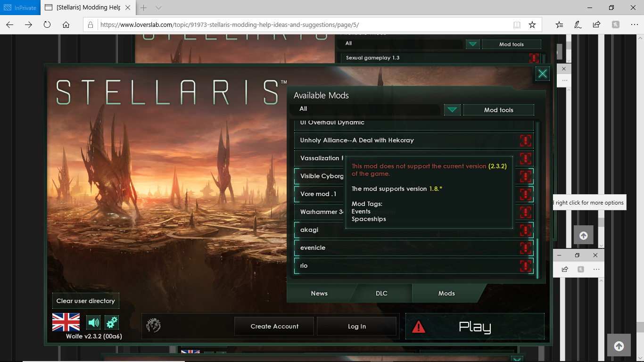Screen dimensions: 644x362
Task: Share this page using the toolbar share icon
Action: click(596, 25)
